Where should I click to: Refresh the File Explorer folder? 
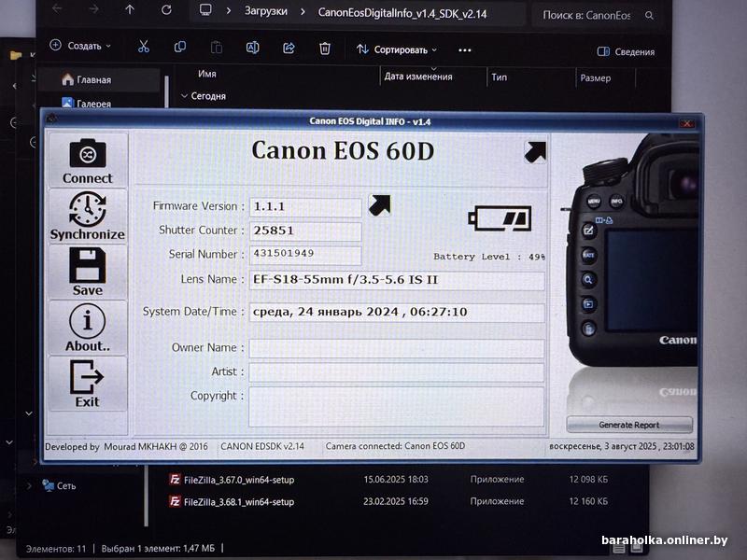(166, 10)
